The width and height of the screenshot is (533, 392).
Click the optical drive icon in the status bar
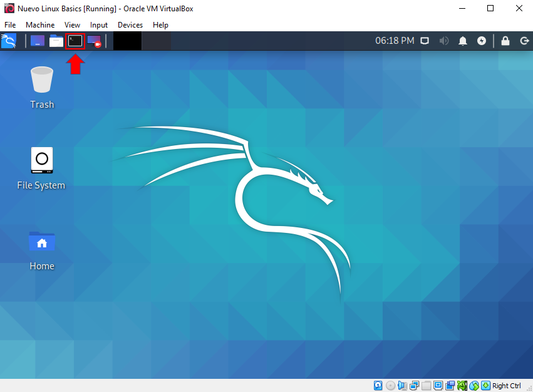[390, 385]
